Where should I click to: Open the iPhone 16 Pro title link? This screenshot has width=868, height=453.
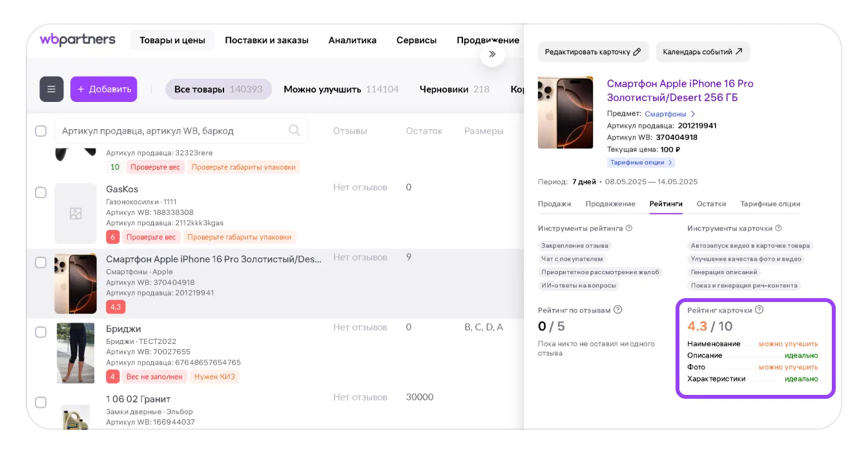click(680, 90)
